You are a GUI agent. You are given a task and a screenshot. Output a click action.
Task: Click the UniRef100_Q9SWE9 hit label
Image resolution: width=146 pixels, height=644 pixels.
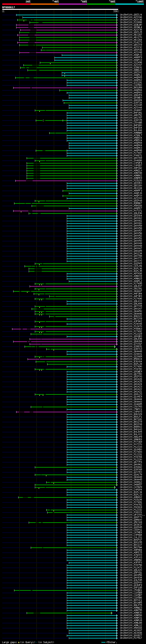131,371
